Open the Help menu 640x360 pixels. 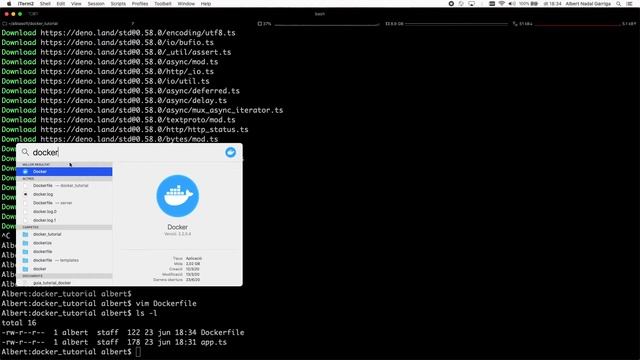coord(206,4)
